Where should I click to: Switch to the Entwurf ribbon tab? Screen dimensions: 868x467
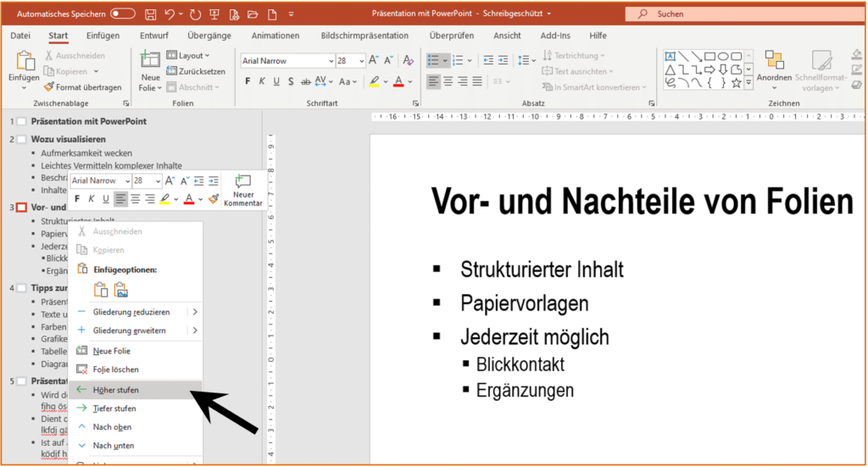click(154, 36)
